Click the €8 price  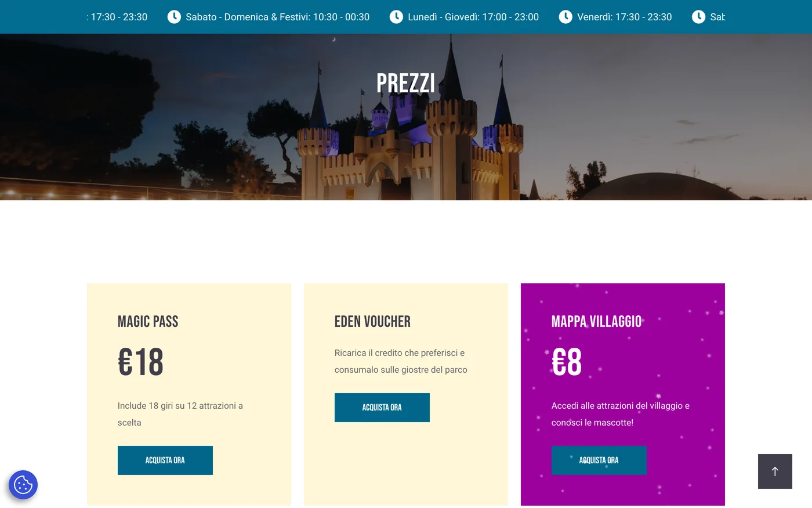(x=567, y=362)
